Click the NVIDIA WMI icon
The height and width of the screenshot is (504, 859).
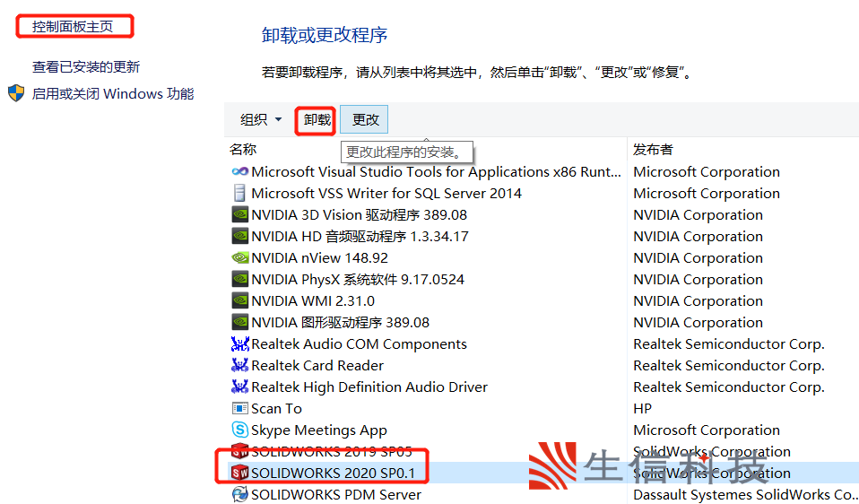click(240, 300)
